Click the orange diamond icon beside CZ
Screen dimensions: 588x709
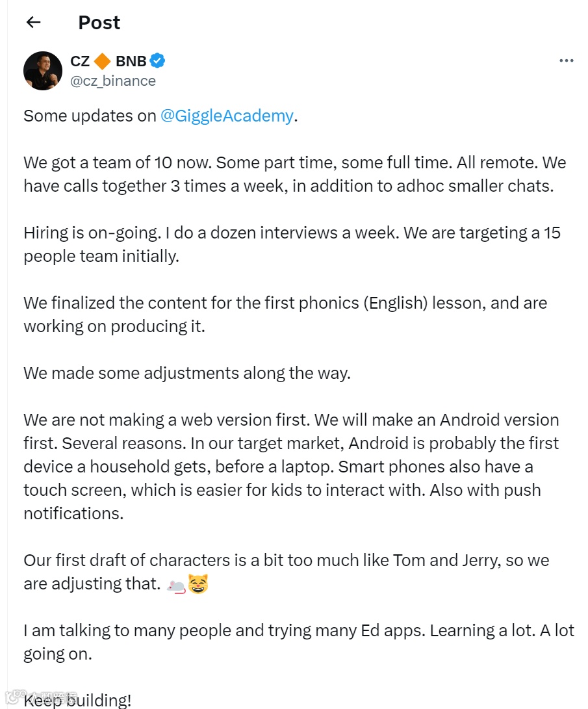coord(102,61)
